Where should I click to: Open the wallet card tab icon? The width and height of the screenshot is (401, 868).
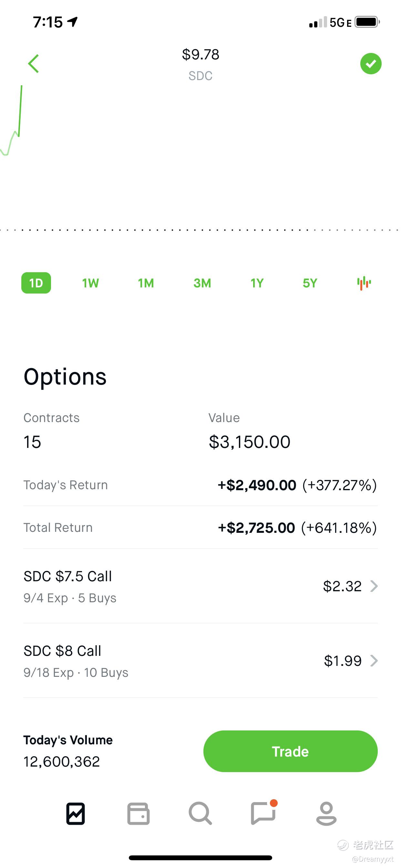(138, 814)
